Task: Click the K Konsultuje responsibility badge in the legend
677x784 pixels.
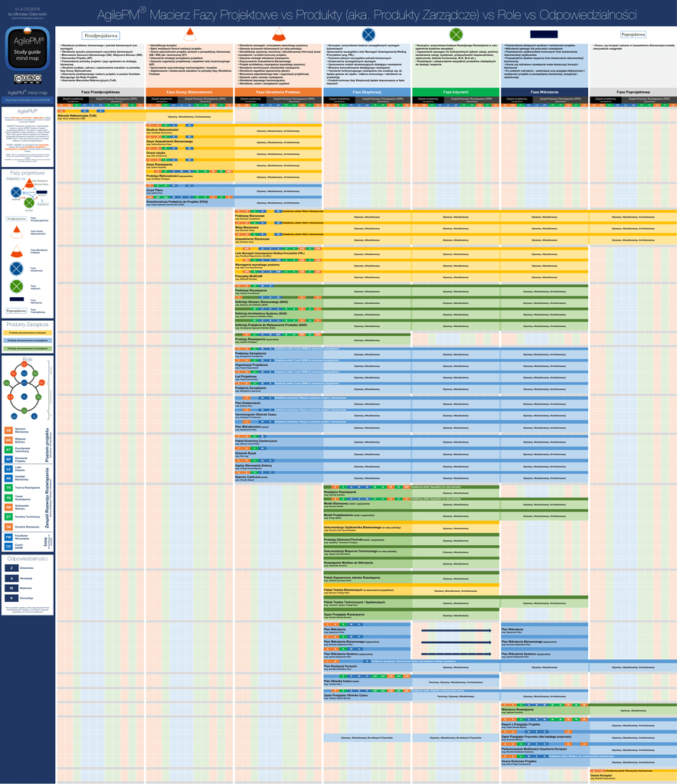Action: click(x=11, y=597)
